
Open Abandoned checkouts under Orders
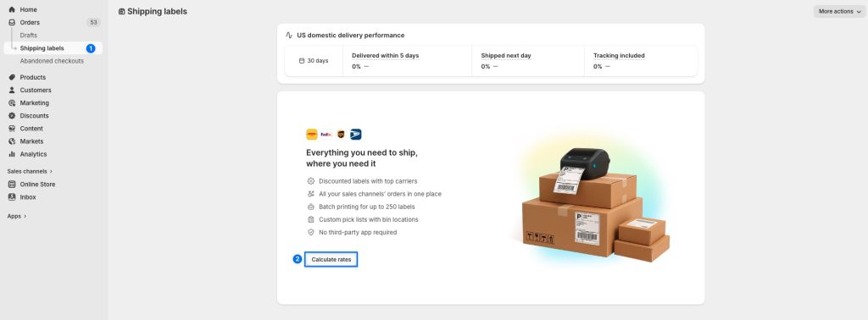tap(53, 61)
